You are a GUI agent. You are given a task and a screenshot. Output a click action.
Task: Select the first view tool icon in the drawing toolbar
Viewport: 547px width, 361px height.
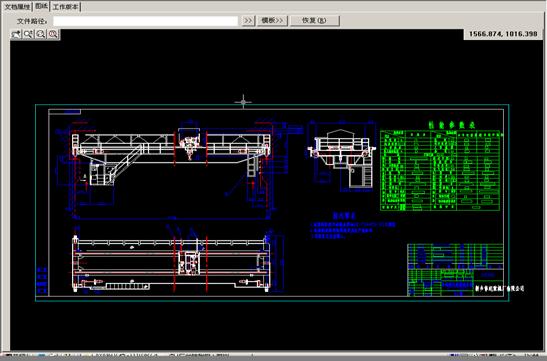16,34
